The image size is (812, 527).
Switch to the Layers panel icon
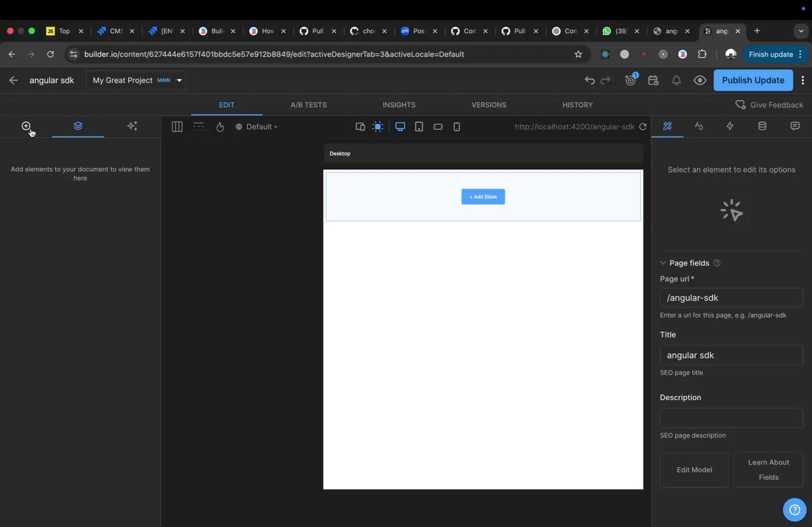[x=78, y=126]
